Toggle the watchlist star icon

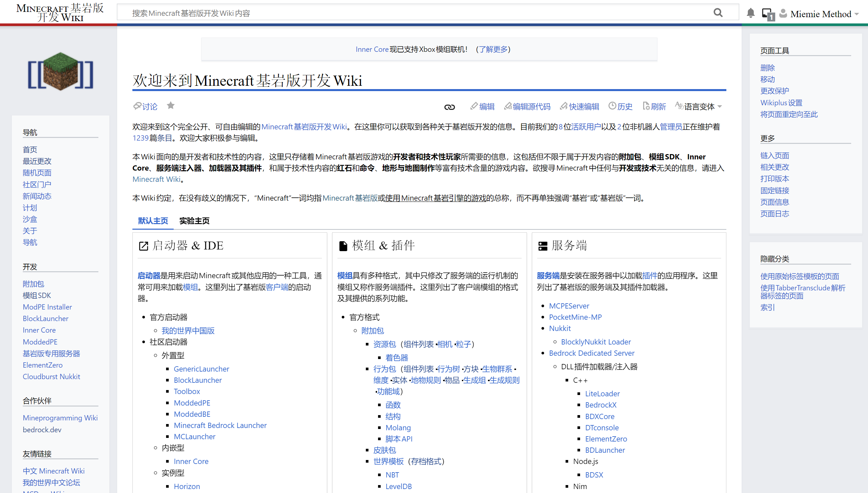(171, 106)
